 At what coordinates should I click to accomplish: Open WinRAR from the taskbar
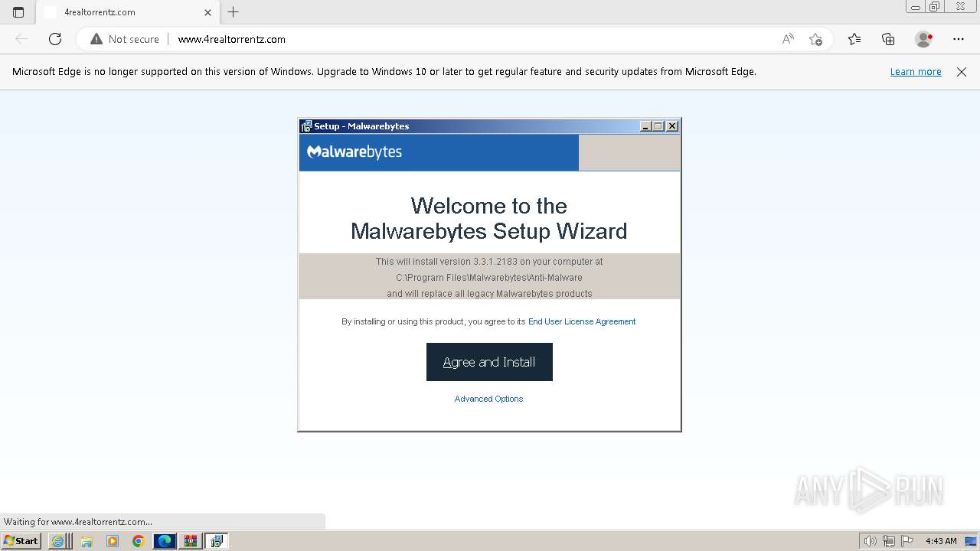(x=191, y=541)
